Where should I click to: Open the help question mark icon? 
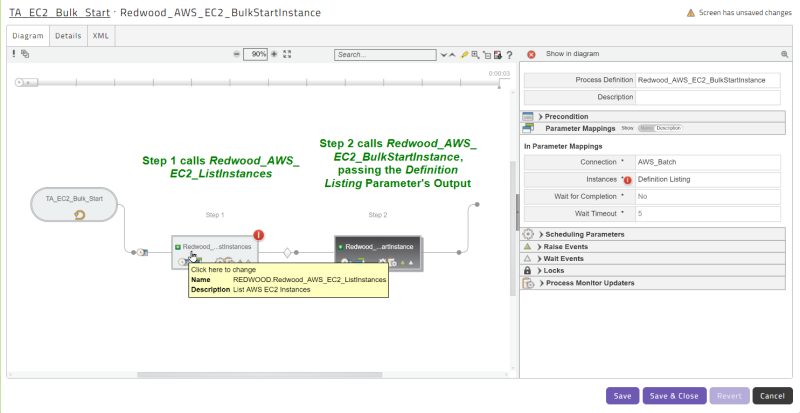coord(509,55)
